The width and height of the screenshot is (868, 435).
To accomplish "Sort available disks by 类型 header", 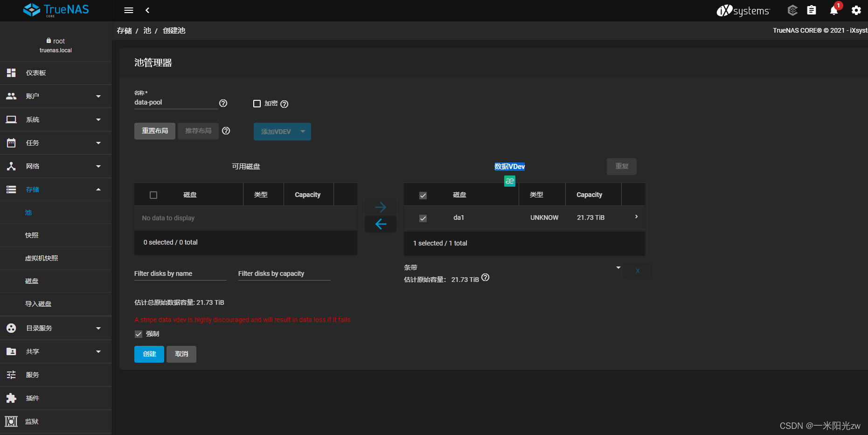I will (261, 195).
